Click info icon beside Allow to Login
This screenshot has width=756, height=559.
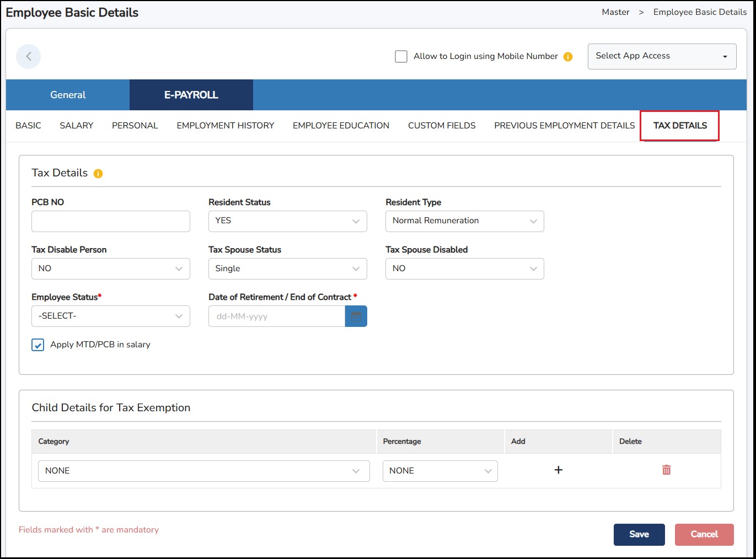[x=568, y=57]
